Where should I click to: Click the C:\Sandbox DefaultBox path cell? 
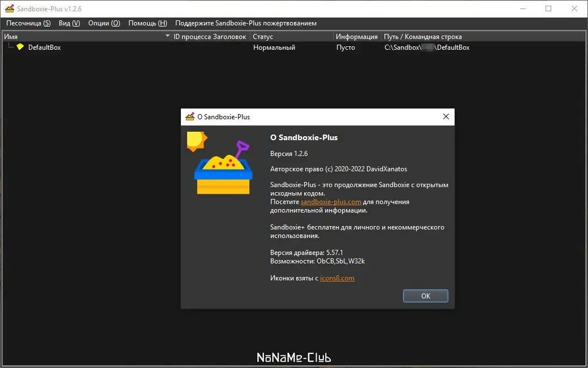pos(427,47)
